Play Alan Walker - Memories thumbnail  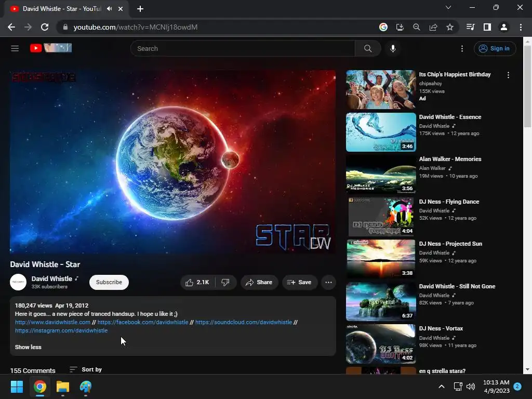(381, 175)
